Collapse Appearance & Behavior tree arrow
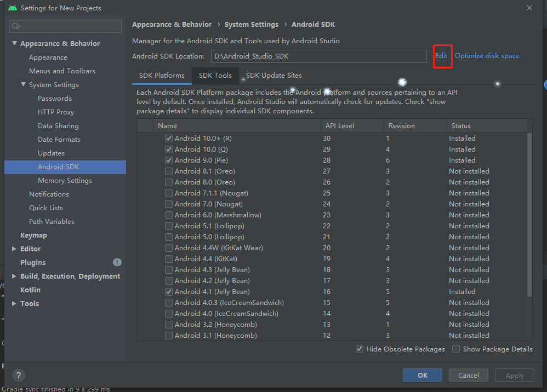 tap(14, 43)
